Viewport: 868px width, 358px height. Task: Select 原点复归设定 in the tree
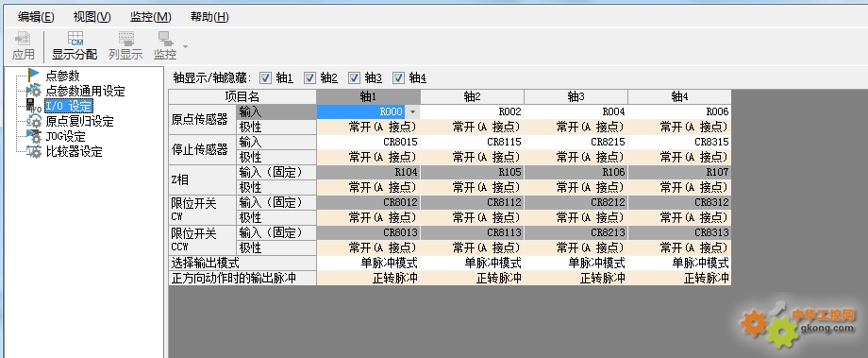pos(79,121)
